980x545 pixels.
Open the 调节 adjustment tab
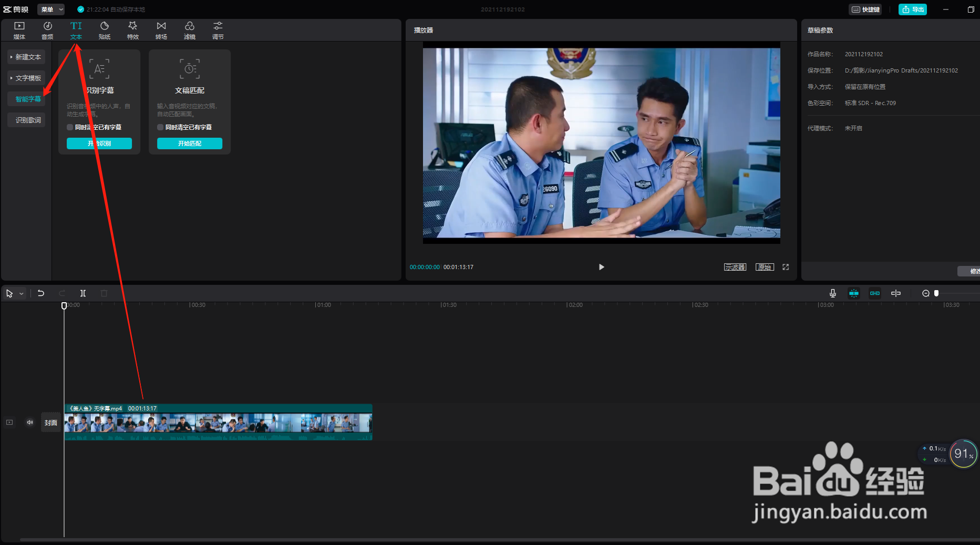(218, 30)
